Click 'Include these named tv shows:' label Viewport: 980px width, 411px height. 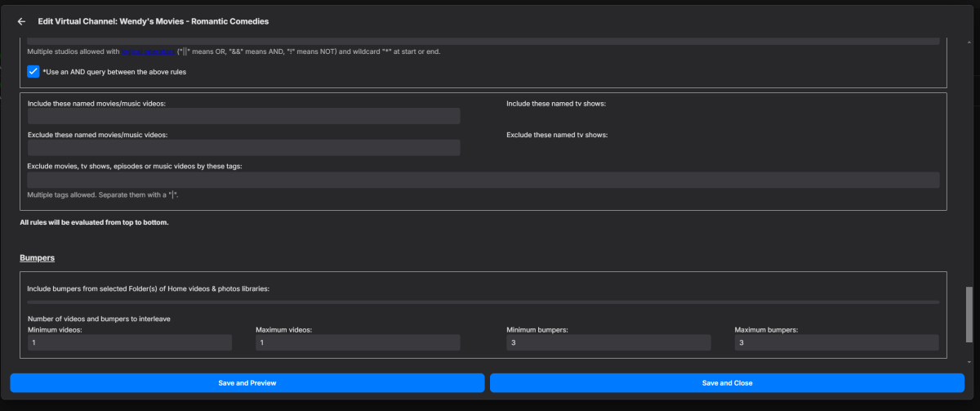point(555,104)
